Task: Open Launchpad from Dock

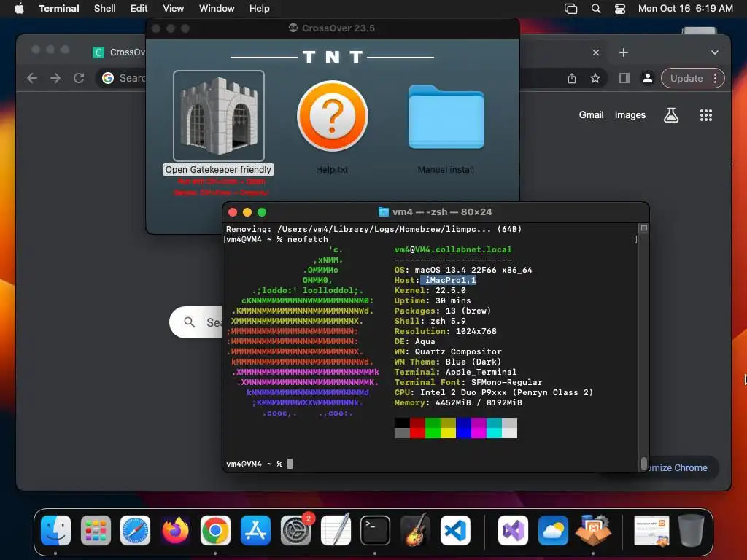Action: coord(96,531)
